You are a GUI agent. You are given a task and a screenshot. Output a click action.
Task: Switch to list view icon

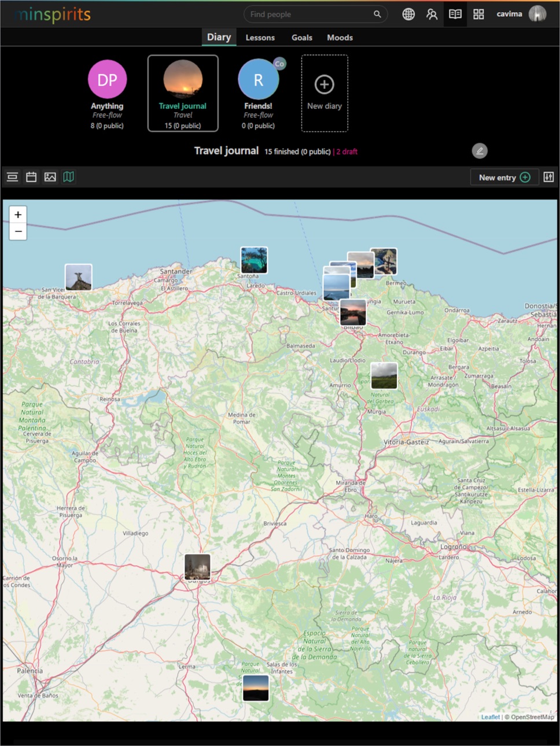click(12, 177)
